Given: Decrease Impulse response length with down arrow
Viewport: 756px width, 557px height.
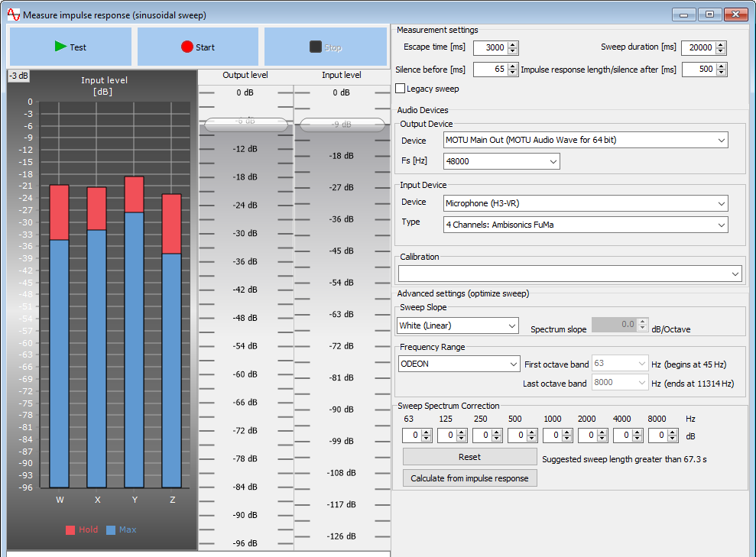Looking at the screenshot, I should click(x=722, y=73).
